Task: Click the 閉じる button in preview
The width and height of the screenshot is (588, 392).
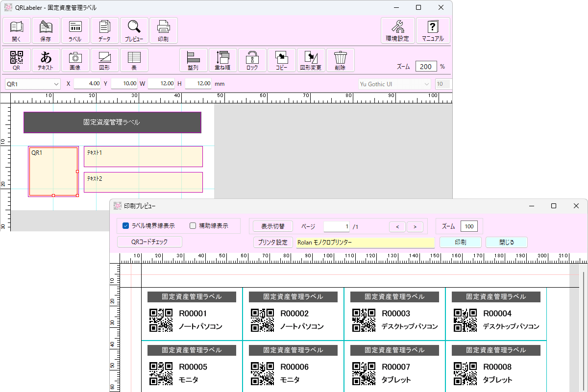Action: tap(507, 242)
